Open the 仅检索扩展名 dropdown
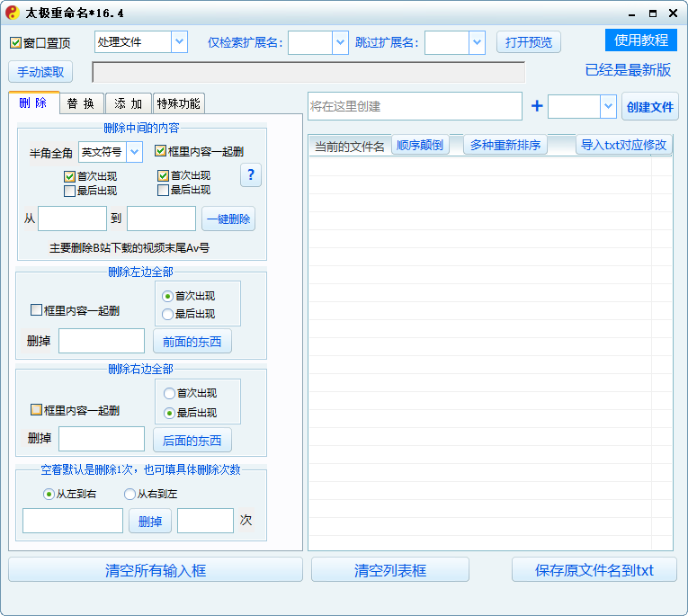Viewport: 688px width, 616px height. [x=339, y=42]
